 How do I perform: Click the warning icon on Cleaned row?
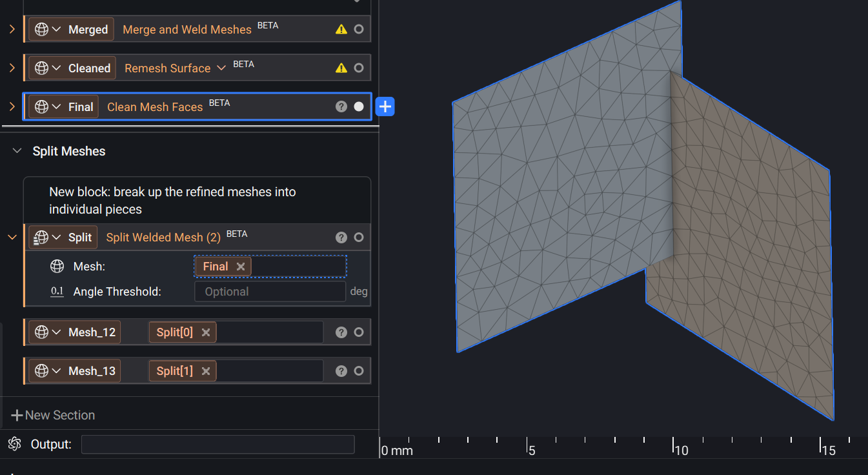tap(341, 68)
